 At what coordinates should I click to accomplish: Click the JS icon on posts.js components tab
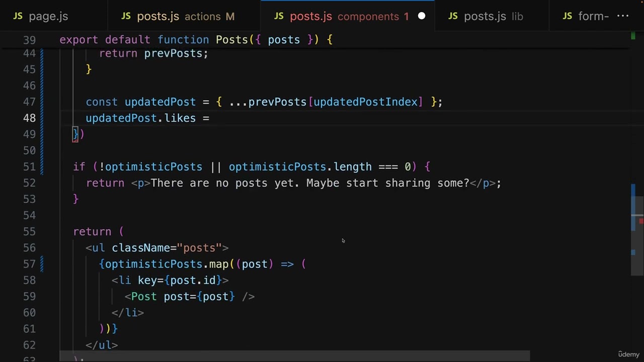coord(279,16)
